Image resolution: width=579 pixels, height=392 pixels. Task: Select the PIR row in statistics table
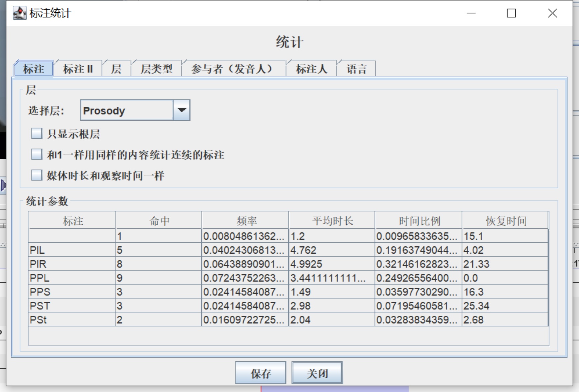[x=72, y=264]
